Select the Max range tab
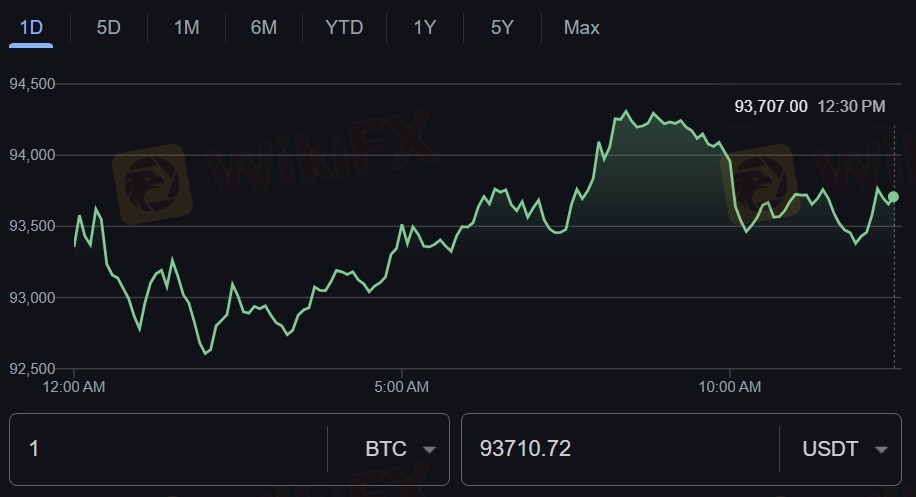This screenshot has height=497, width=916. [x=581, y=27]
